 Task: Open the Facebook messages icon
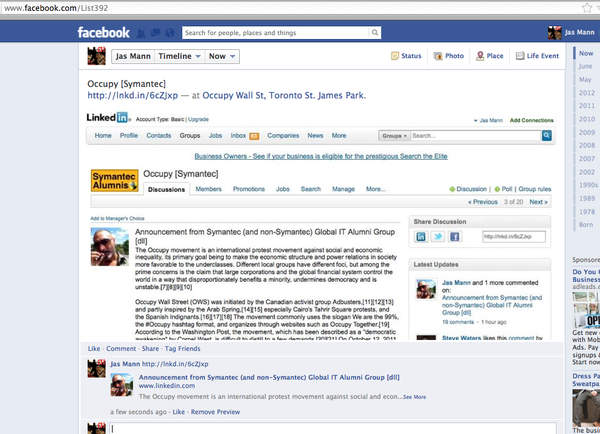coord(155,33)
